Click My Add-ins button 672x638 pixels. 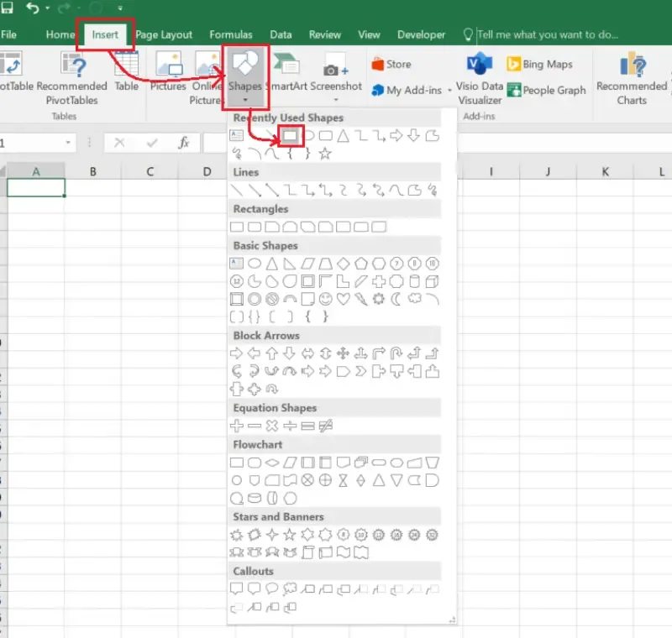point(407,91)
